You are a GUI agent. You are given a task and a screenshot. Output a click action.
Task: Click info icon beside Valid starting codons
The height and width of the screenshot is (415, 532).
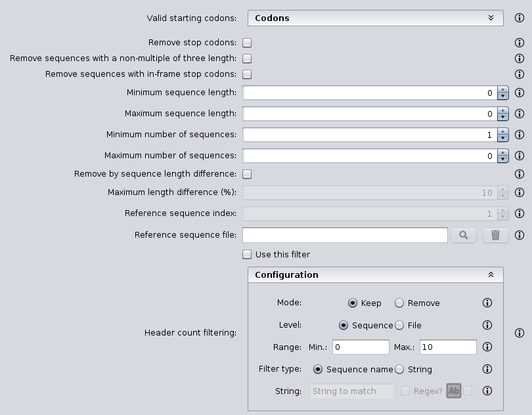[x=519, y=18]
